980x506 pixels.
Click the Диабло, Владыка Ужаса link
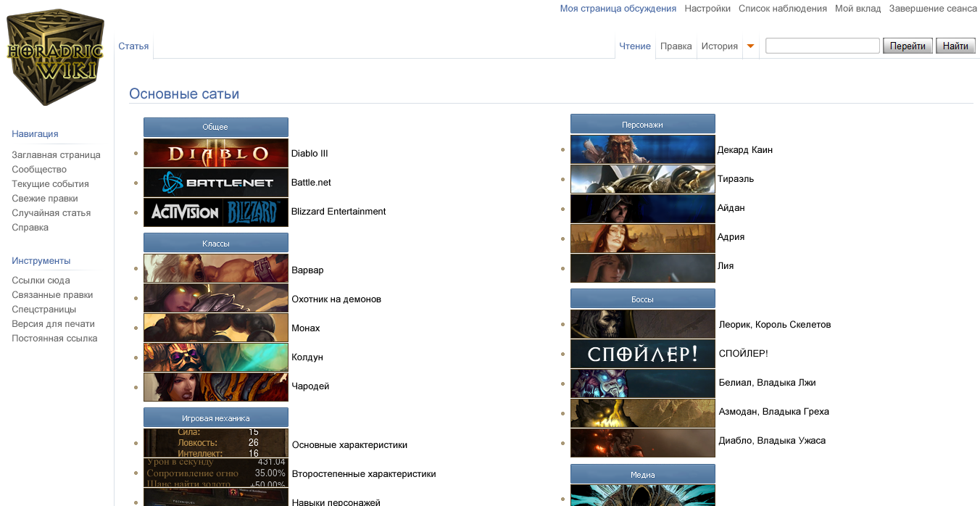click(x=772, y=441)
